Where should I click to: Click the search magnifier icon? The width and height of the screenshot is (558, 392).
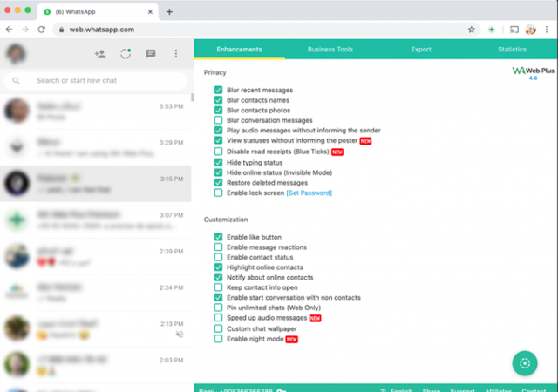(16, 81)
